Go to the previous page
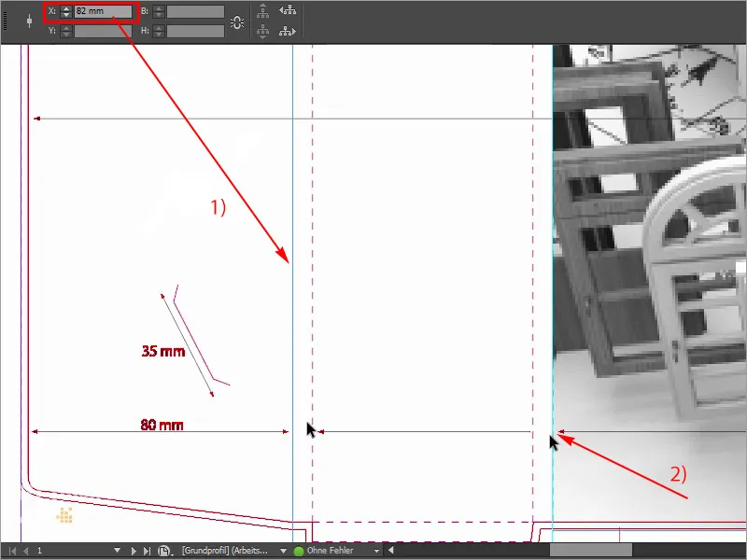This screenshot has height=560, width=747. tap(26, 551)
